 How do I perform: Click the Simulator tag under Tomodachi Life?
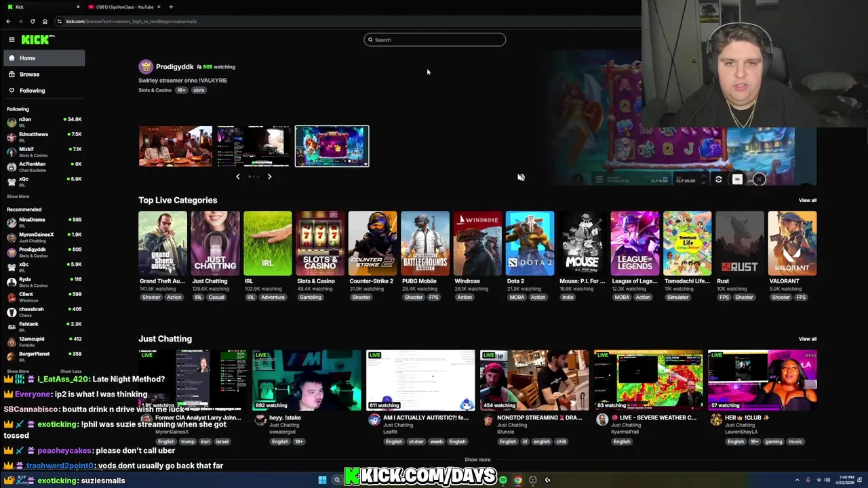[x=677, y=298]
